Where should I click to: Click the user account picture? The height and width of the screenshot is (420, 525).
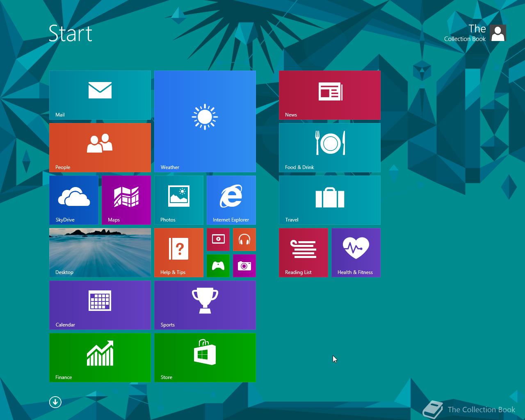point(498,33)
